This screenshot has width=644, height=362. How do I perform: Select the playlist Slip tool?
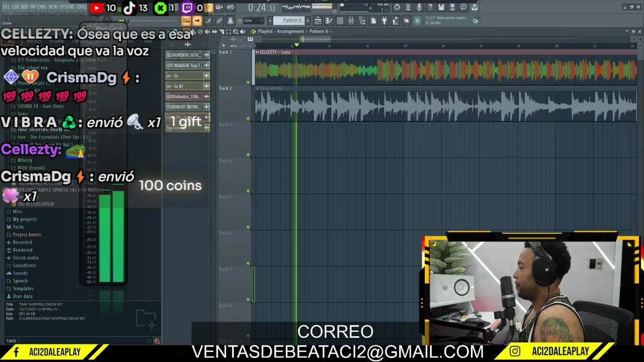coord(214,31)
